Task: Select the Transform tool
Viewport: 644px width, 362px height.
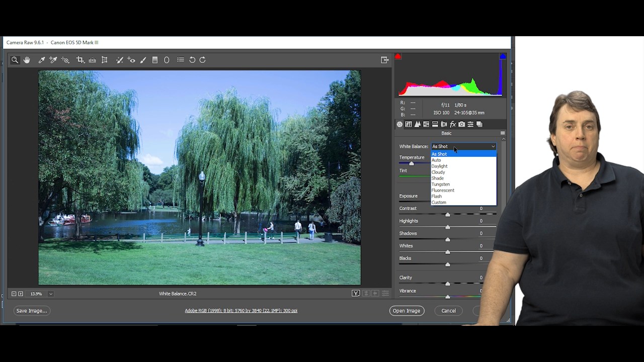Action: 105,60
